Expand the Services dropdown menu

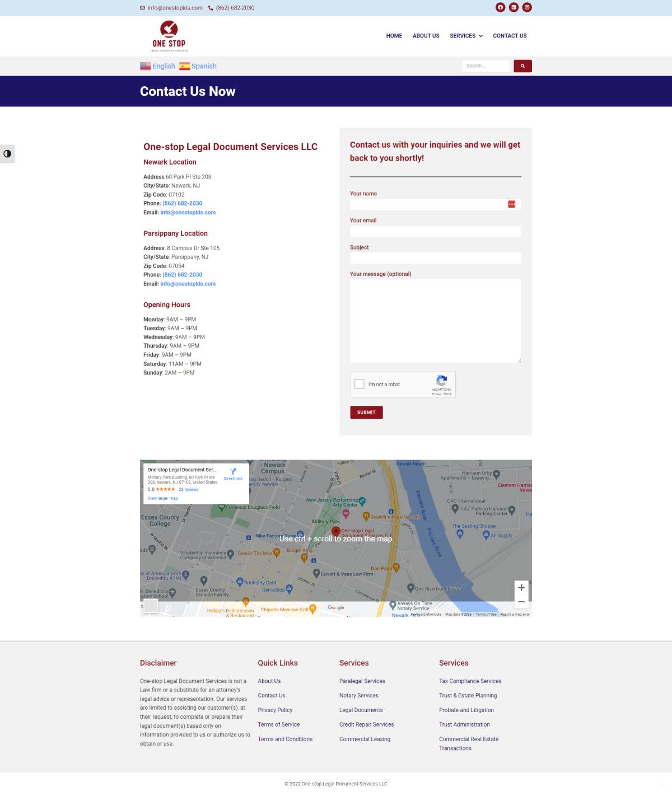tap(466, 36)
